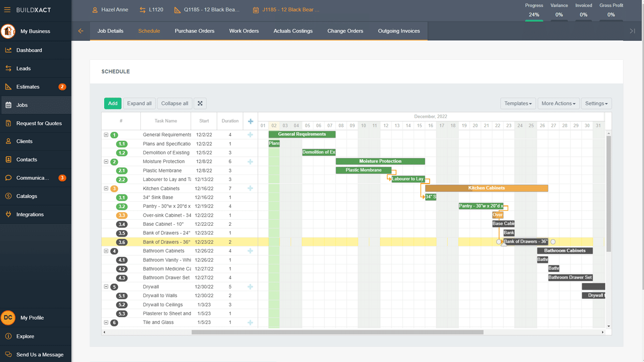Open the More Actions dropdown
Screen dimensions: 644x362
pyautogui.click(x=558, y=104)
